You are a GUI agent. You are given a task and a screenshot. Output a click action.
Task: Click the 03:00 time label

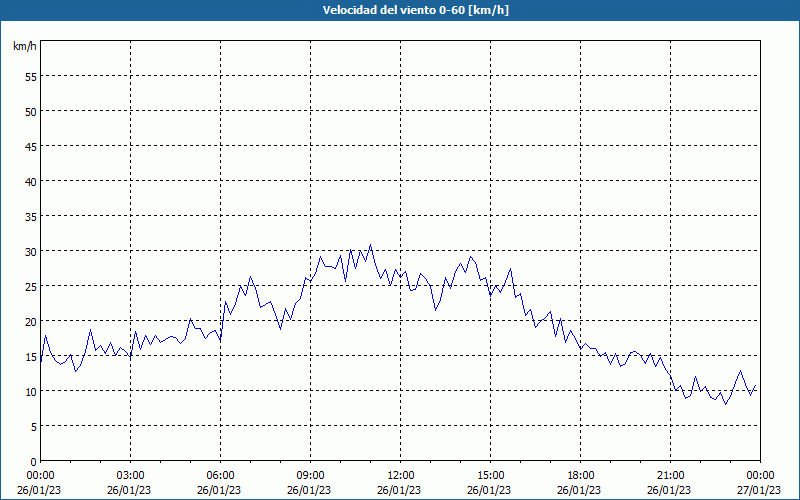(x=131, y=476)
